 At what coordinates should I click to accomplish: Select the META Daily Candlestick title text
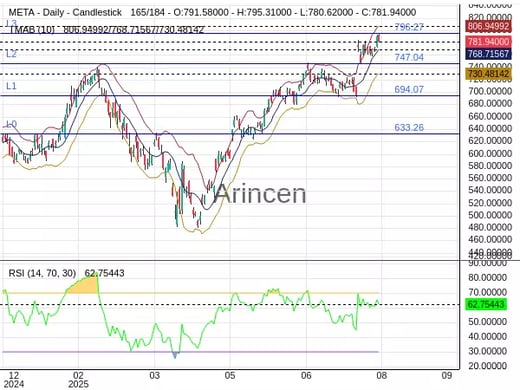tap(65, 13)
